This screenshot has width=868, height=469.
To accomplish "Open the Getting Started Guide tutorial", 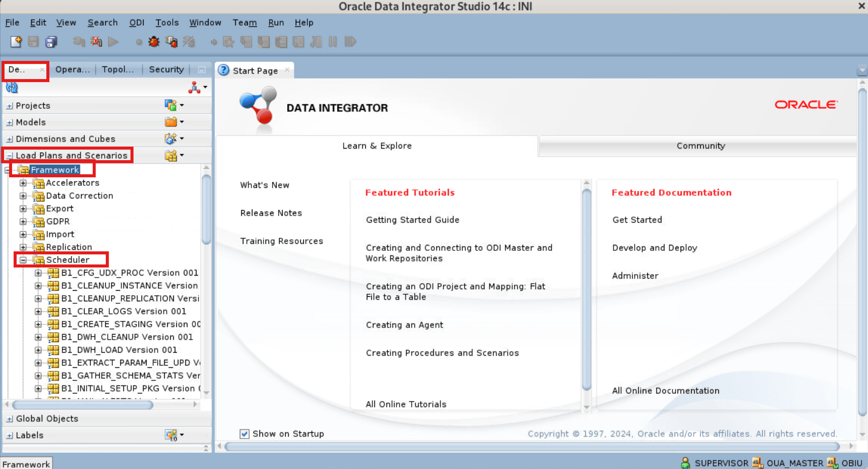I will [412, 220].
